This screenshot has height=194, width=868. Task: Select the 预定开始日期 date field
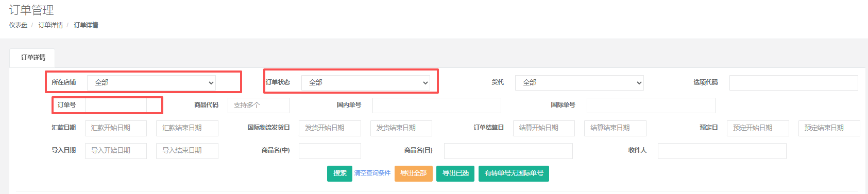click(758, 128)
